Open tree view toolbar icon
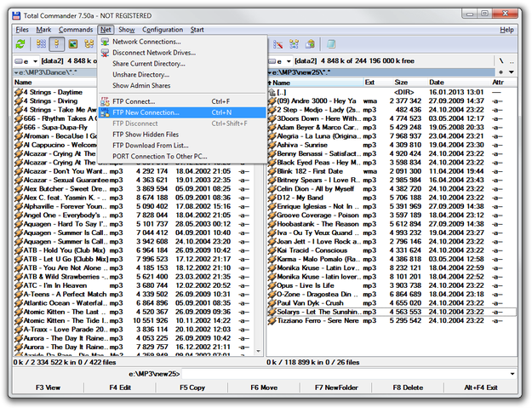The image size is (532, 408). 89,44
